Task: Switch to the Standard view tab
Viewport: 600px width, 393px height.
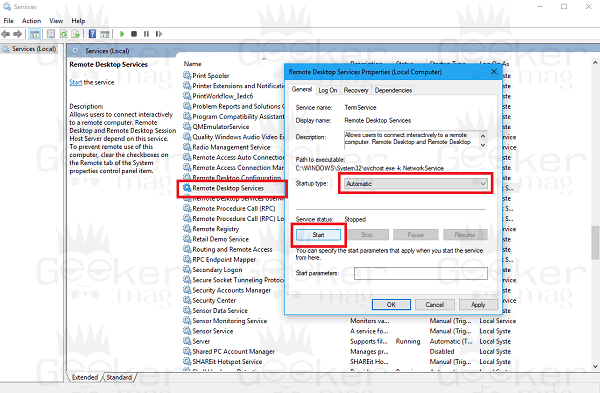Action: tap(119, 377)
